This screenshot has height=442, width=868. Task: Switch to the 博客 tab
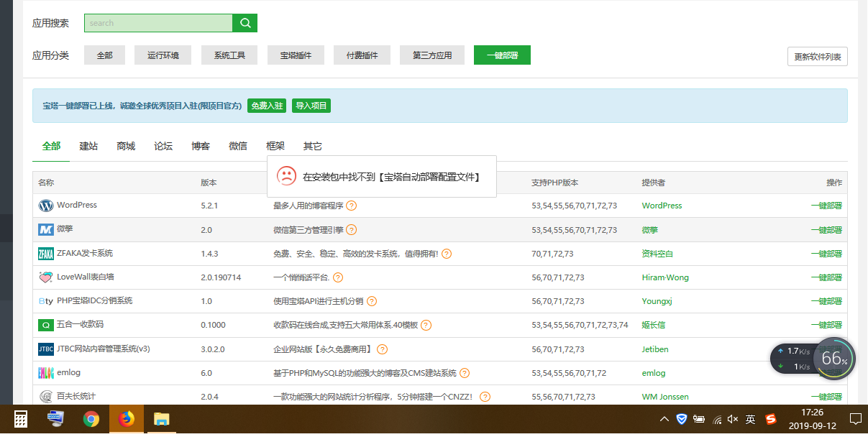[x=201, y=146]
